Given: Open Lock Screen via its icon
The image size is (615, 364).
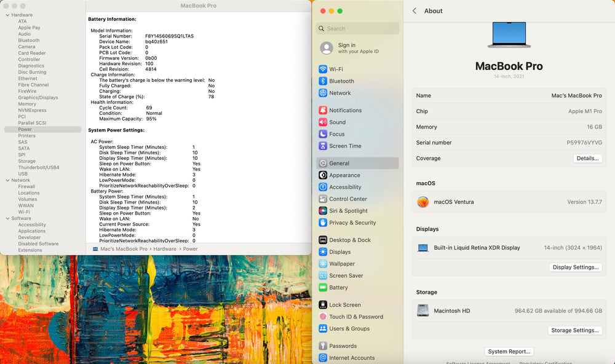Looking at the screenshot, I should 323,305.
